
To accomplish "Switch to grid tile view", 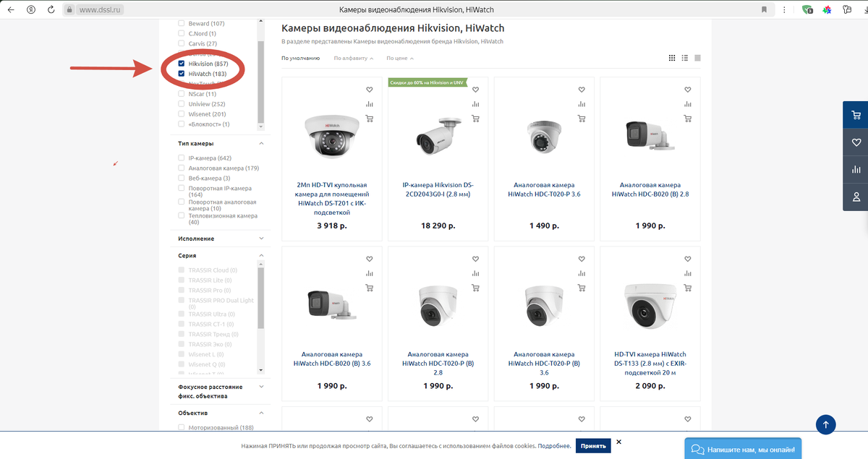I will coord(672,58).
